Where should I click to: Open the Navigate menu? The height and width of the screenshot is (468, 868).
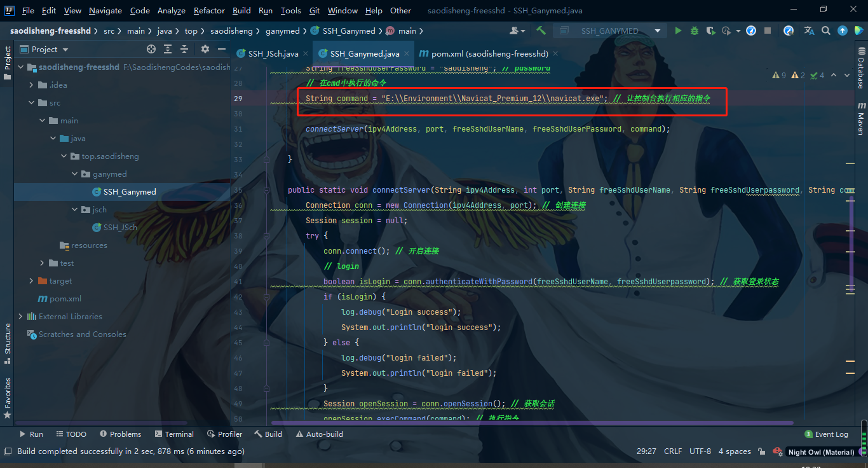pyautogui.click(x=105, y=10)
